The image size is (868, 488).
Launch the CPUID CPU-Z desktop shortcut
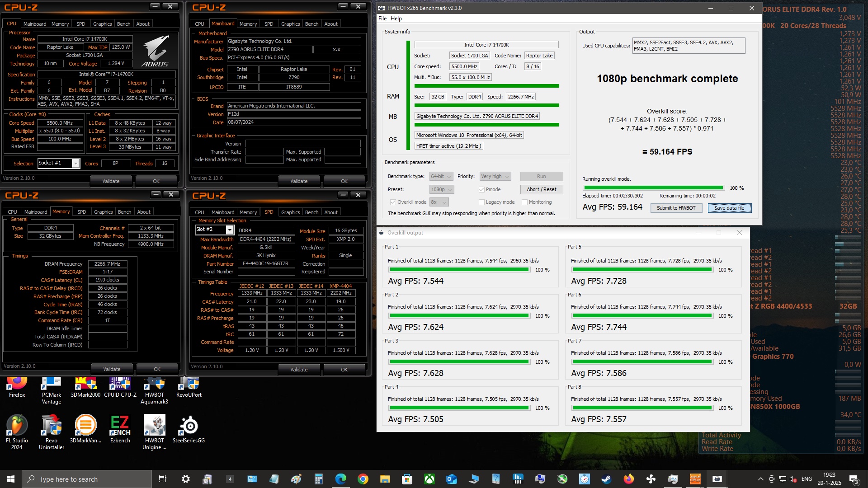120,388
